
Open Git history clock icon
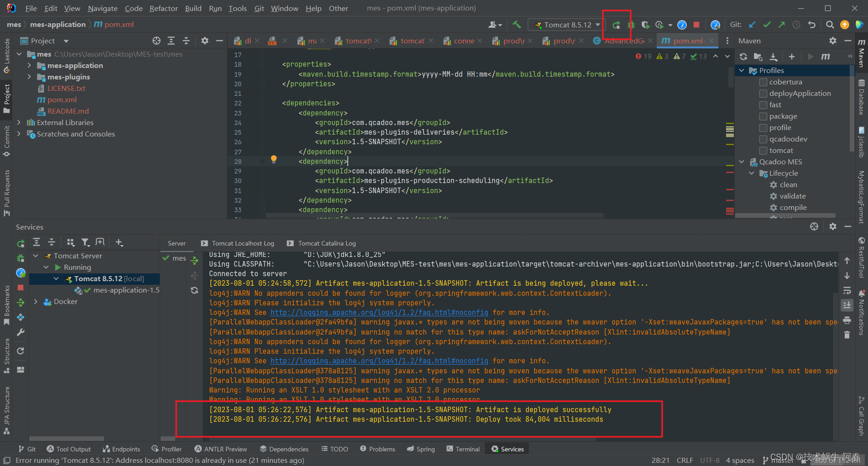[796, 25]
